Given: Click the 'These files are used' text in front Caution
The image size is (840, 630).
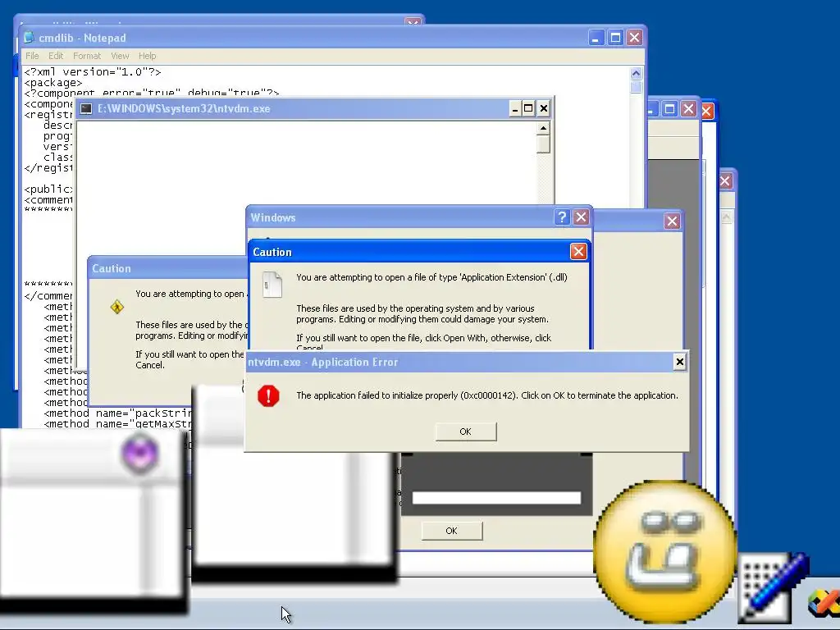Looking at the screenshot, I should coord(422,314).
